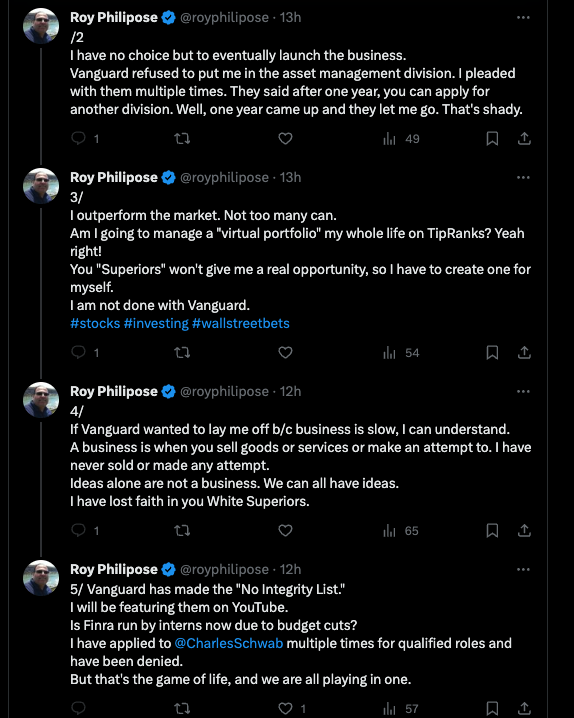Open the #investing hashtag
This screenshot has height=718, width=574.
pos(156,323)
